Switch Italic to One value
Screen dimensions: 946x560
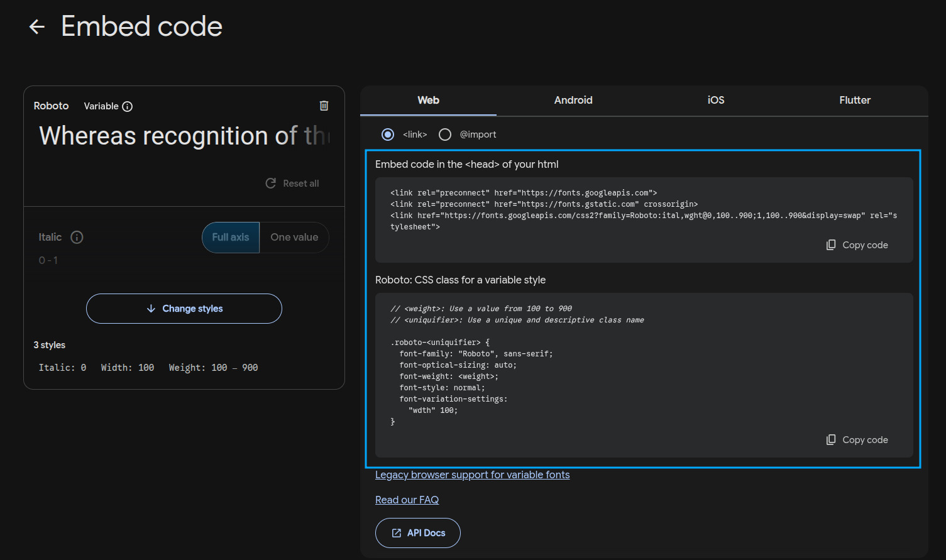294,238
